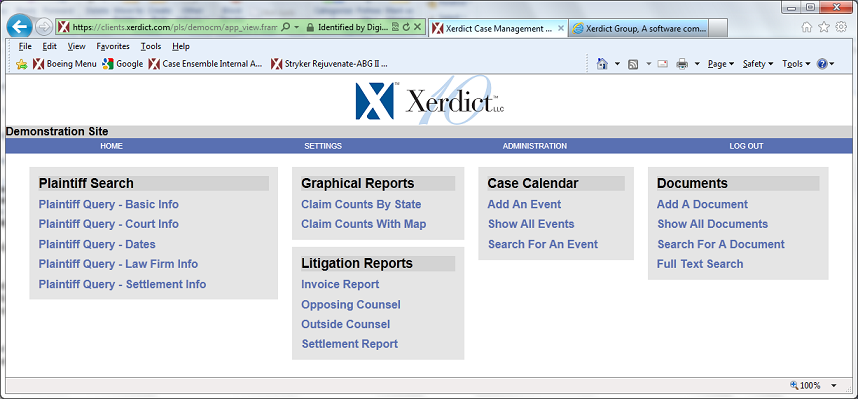The width and height of the screenshot is (858, 399).
Task: Click the Xerdict logo image
Action: [430, 100]
